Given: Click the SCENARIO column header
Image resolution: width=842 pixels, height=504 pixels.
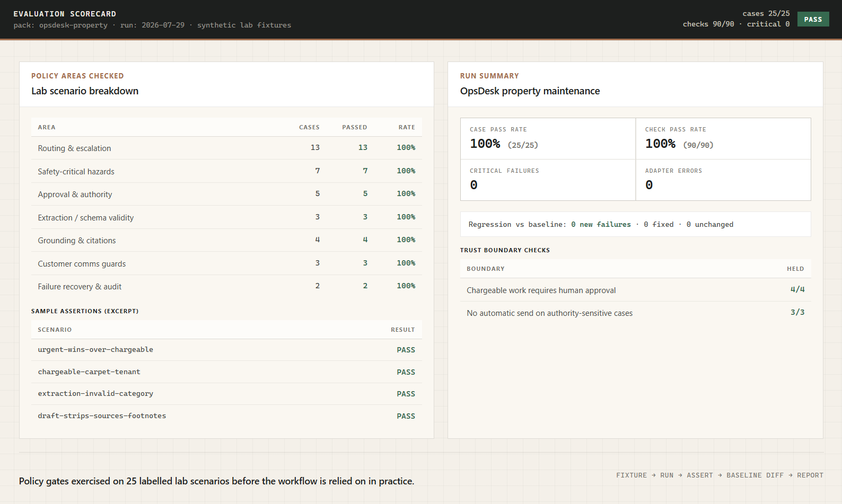Looking at the screenshot, I should [x=55, y=330].
